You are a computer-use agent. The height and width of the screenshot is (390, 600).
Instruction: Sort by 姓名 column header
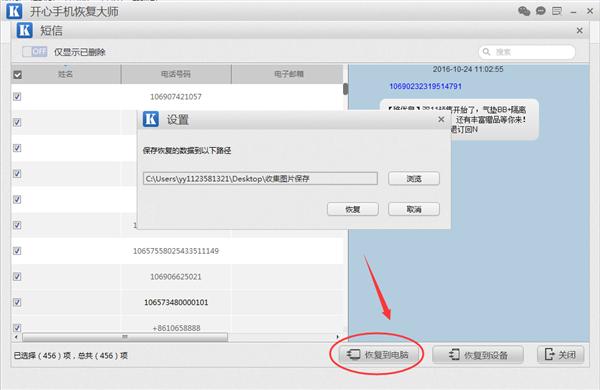pyautogui.click(x=66, y=74)
